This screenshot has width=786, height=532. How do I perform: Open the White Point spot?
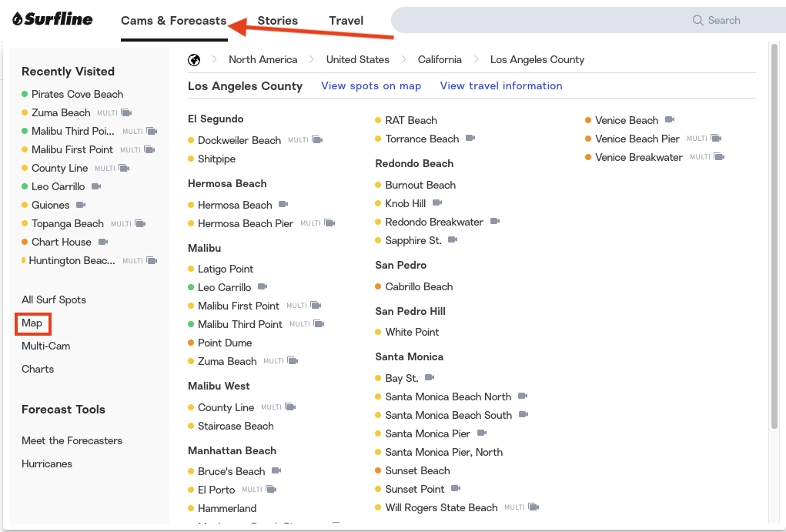pos(412,332)
